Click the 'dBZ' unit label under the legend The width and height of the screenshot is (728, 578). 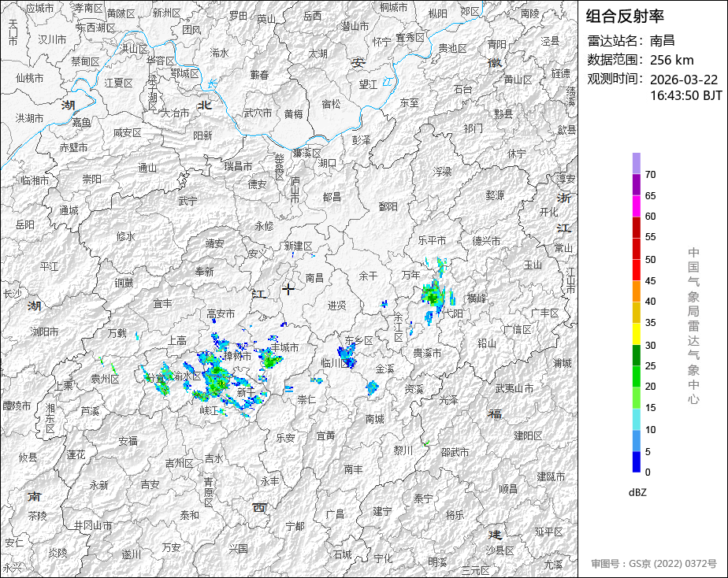[637, 493]
